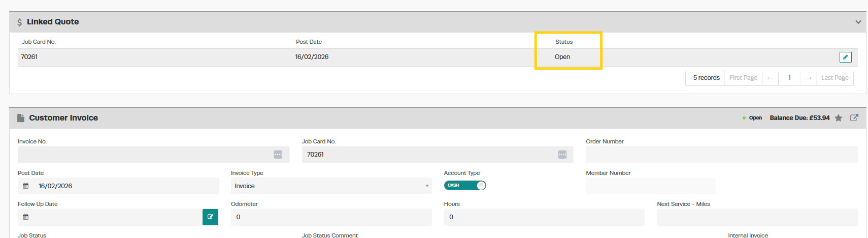The image size is (868, 238).
Task: Click the teal edit button beside Follow Up Date
Action: [210, 217]
